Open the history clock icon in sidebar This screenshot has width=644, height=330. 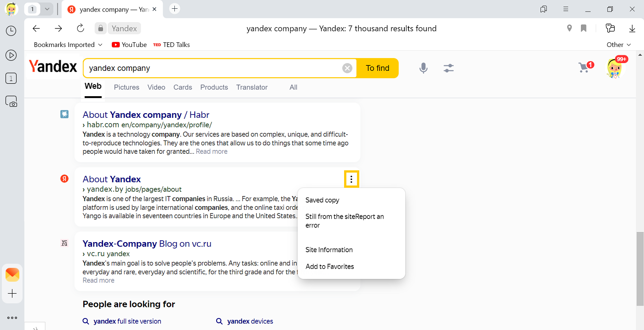pos(11,31)
